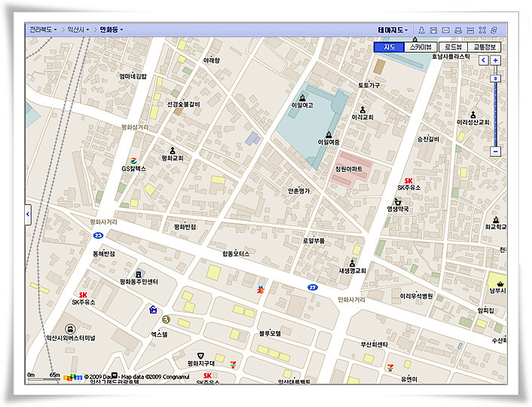The image size is (532, 407).
Task: Select the 이리우석병원 hospital label
Action: tap(416, 296)
